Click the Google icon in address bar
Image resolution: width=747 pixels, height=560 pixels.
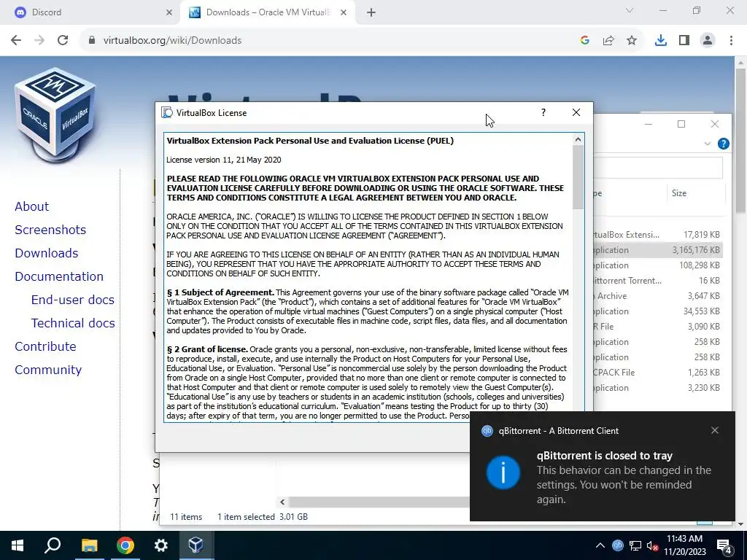pyautogui.click(x=585, y=41)
